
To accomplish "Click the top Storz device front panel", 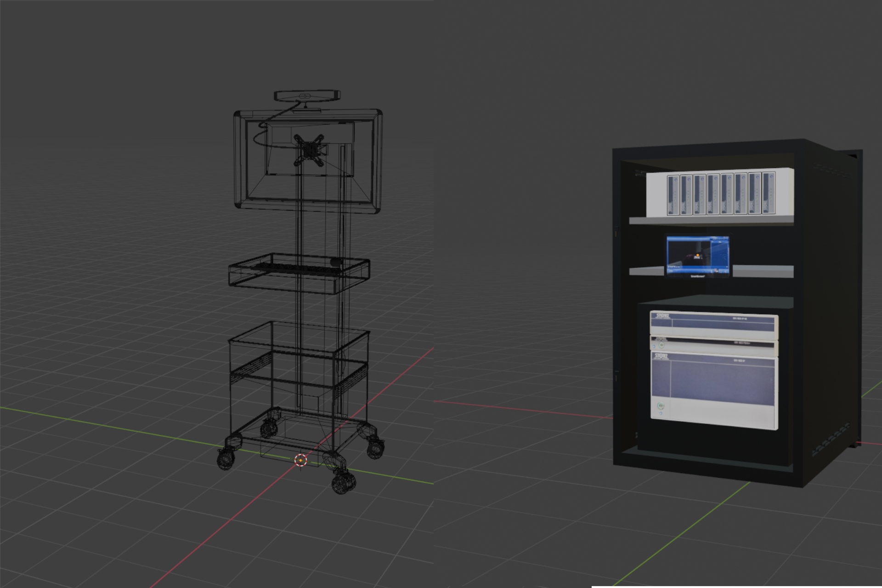I will pyautogui.click(x=713, y=325).
